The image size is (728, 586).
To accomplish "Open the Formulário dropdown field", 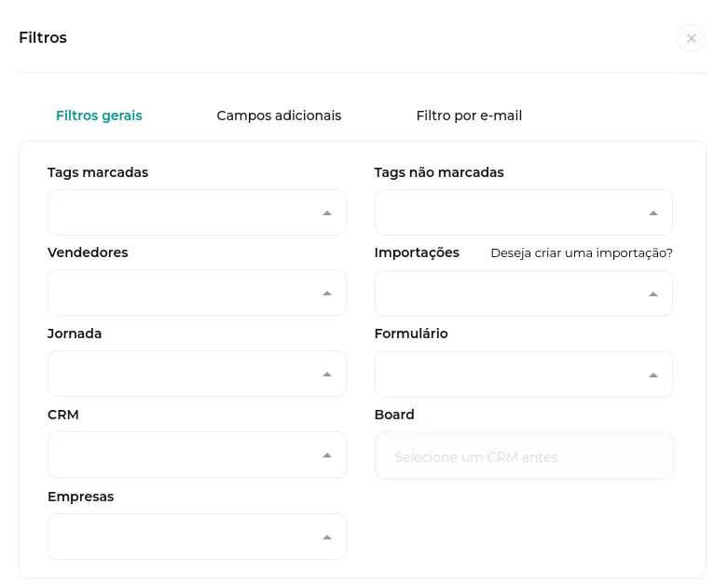I will pos(524,375).
